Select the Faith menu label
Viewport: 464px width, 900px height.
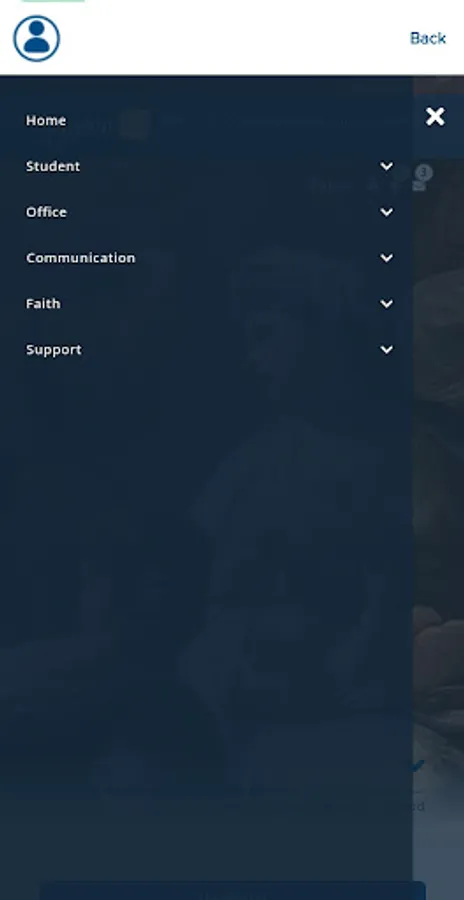[x=43, y=304]
